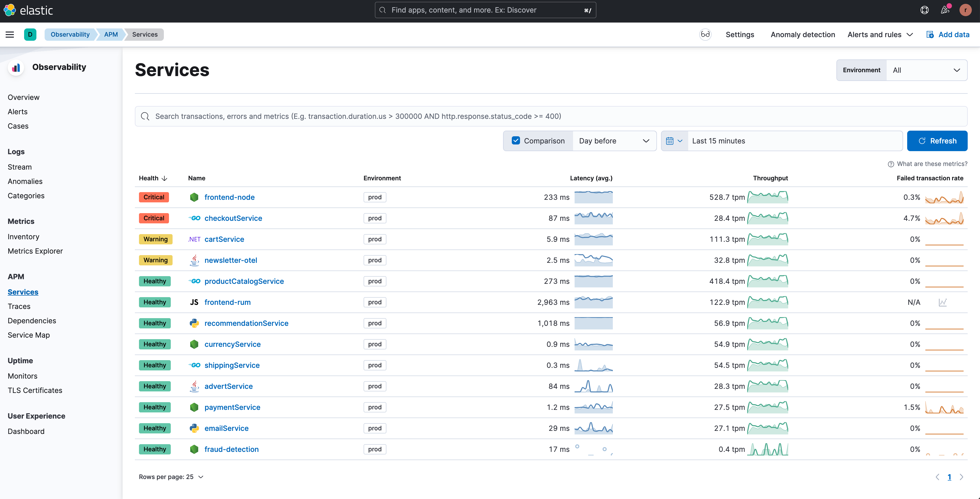Click page number 1
Screen dimensions: 980x499
[x=949, y=477]
